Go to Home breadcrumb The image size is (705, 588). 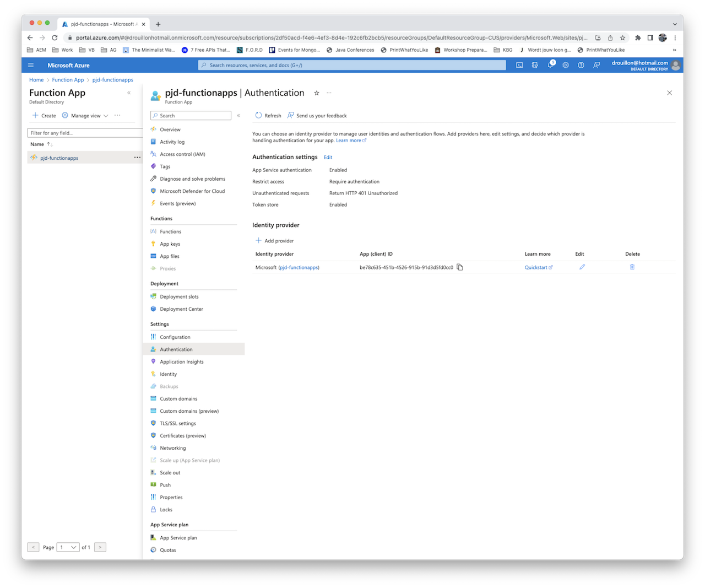tap(36, 80)
